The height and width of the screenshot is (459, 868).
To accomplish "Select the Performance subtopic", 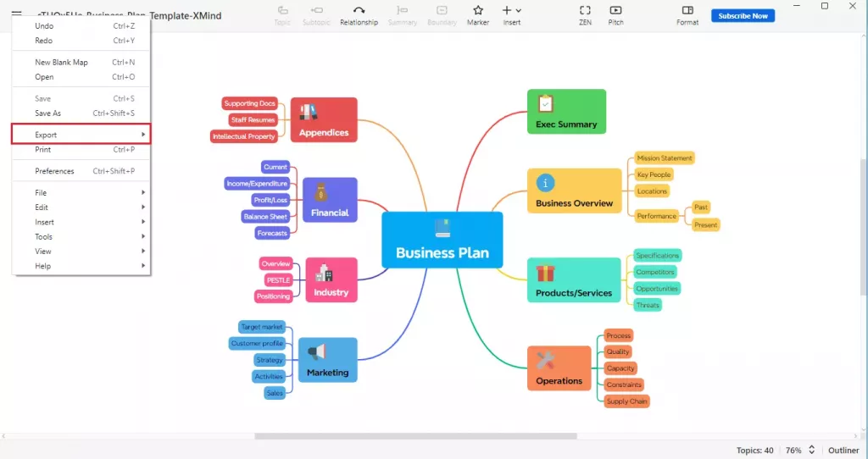I will pyautogui.click(x=657, y=216).
